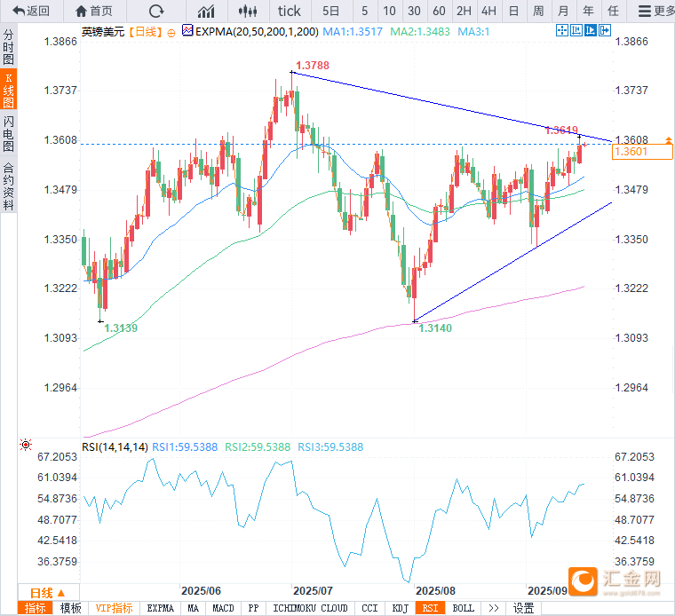This screenshot has height=616, width=675.
Task: Switch to tick timeframe
Action: point(290,12)
